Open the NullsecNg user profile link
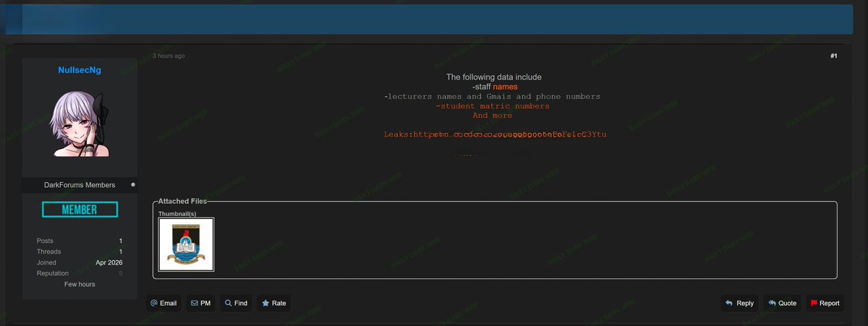The width and height of the screenshot is (868, 326). coord(80,69)
